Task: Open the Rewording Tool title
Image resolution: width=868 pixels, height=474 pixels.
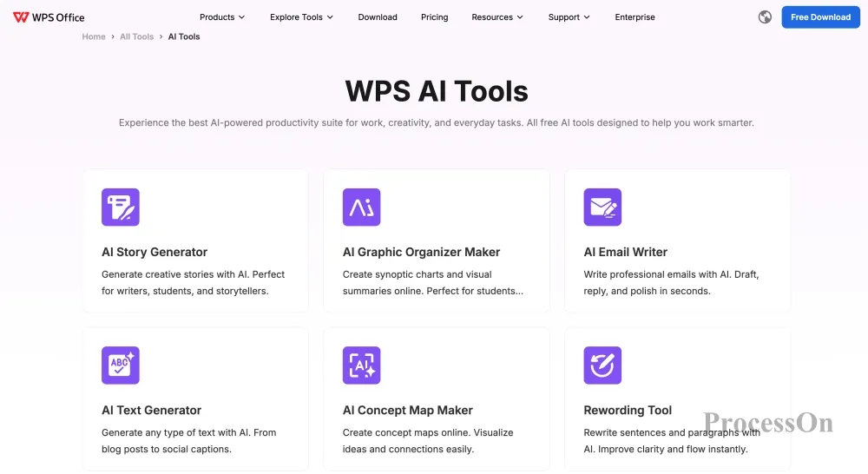Action: pyautogui.click(x=628, y=411)
